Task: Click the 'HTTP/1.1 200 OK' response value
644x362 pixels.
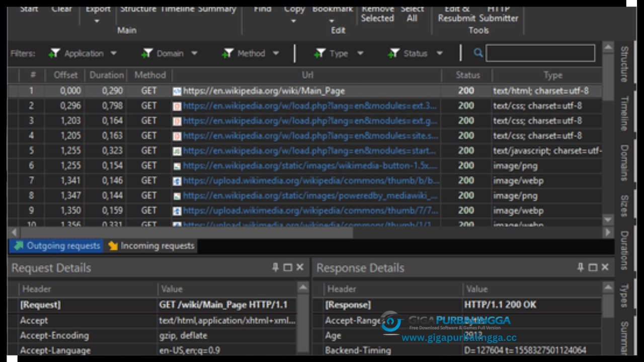Action: [500, 305]
